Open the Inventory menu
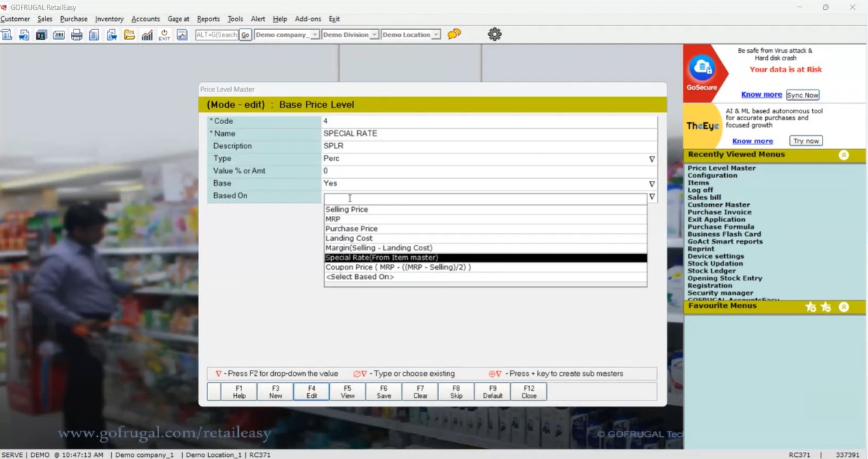 [x=109, y=19]
